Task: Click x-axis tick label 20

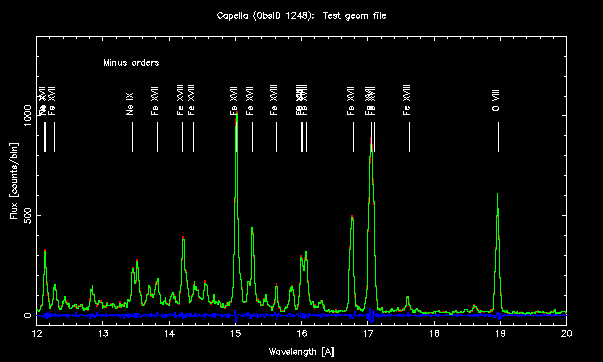Action: coord(566,334)
